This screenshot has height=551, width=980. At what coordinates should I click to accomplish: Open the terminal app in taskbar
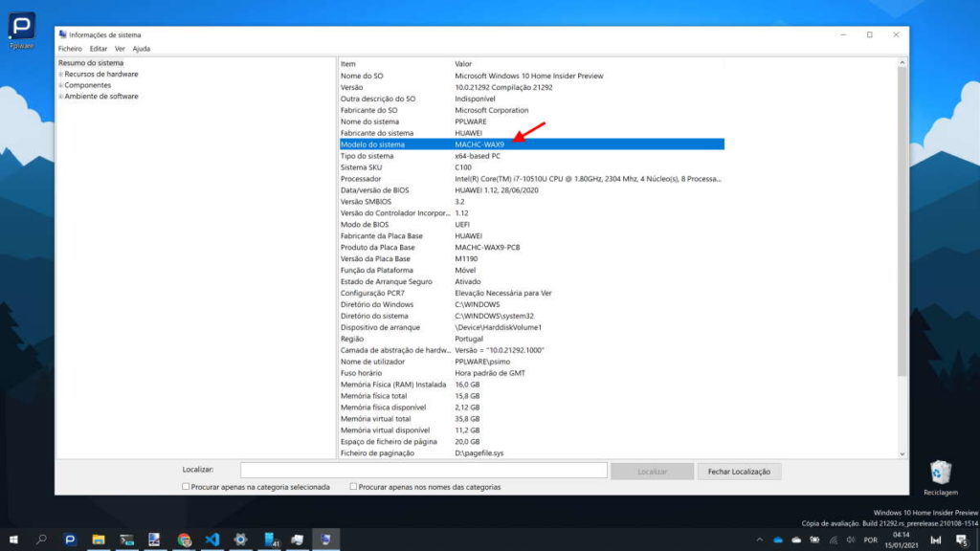[127, 540]
